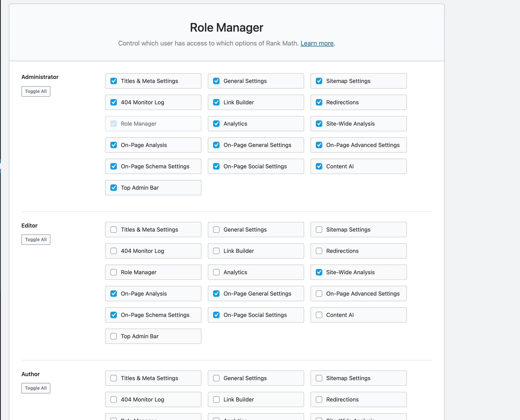Click Toggle All under Editor

(36, 240)
